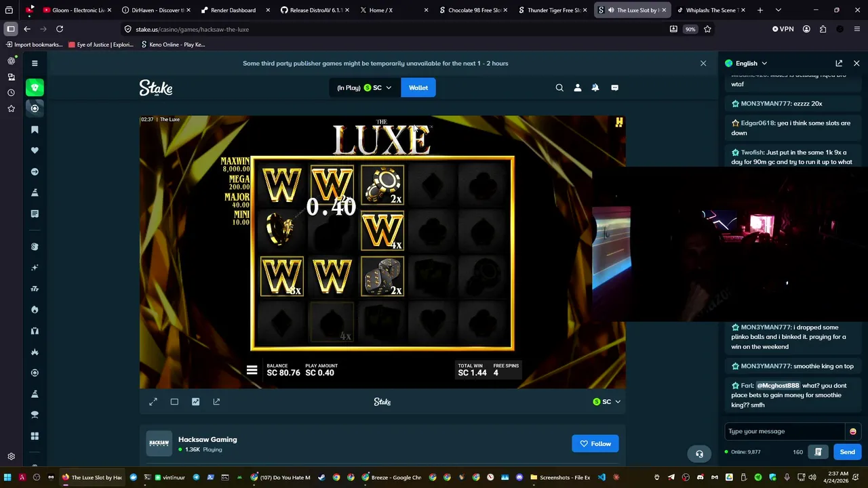Open Keno Online bookmark

[x=173, y=45]
